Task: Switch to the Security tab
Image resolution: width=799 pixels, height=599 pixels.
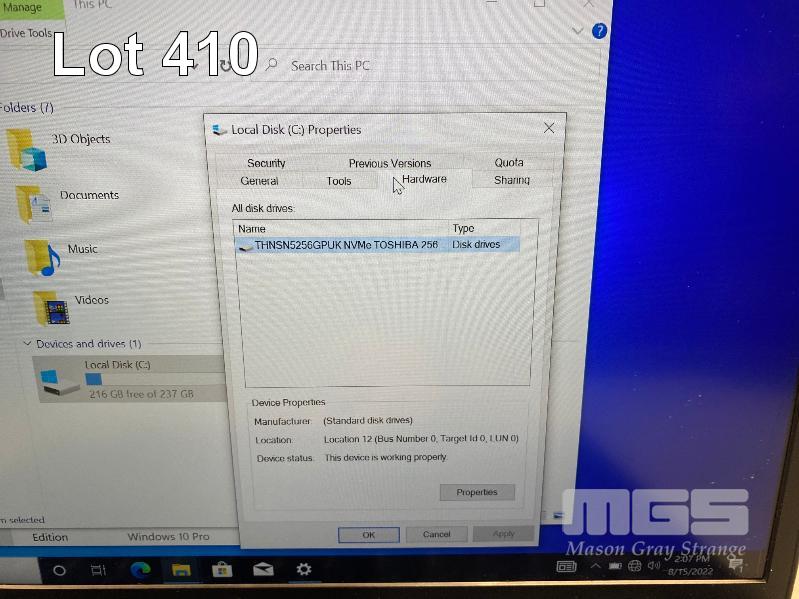Action: click(x=266, y=163)
